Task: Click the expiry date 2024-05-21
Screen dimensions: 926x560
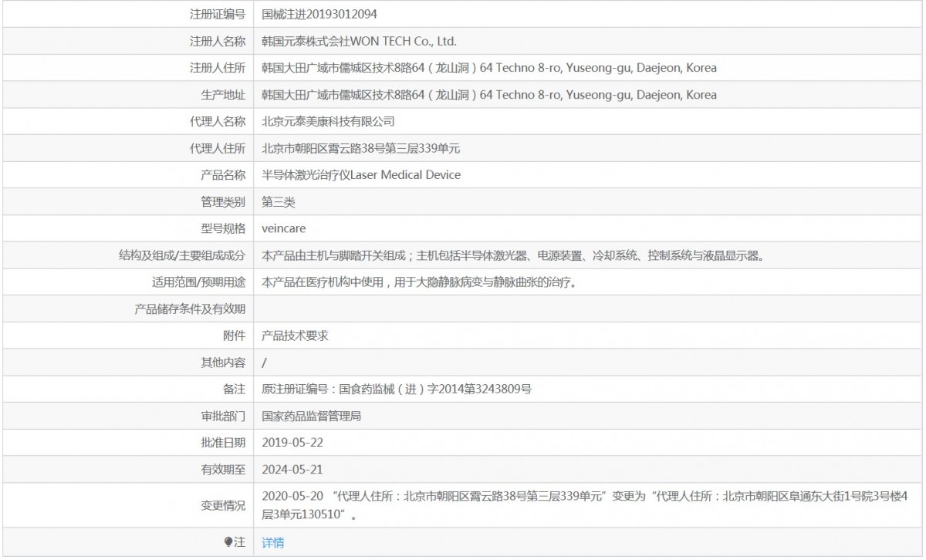Action: pyautogui.click(x=291, y=470)
